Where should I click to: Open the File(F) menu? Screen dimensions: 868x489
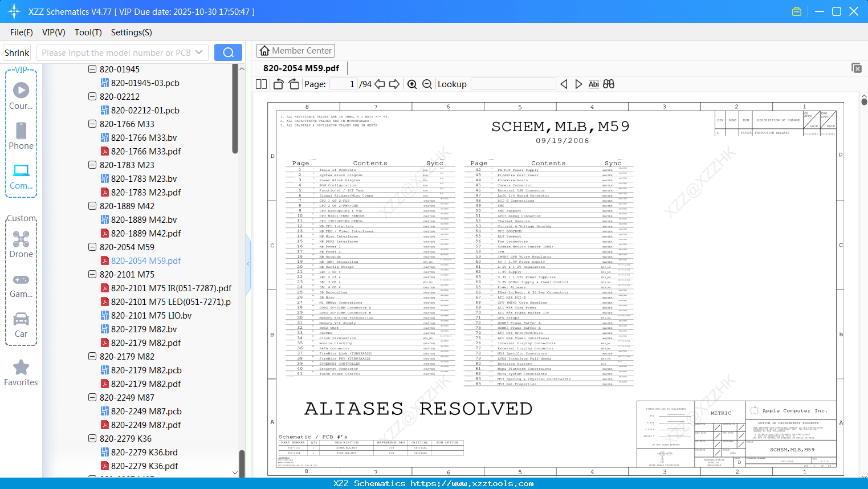(22, 32)
